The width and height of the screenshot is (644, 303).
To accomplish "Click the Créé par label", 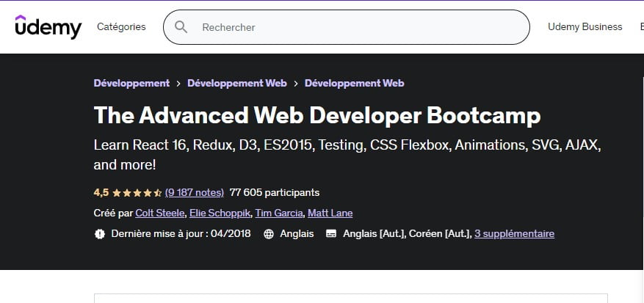I will point(113,213).
